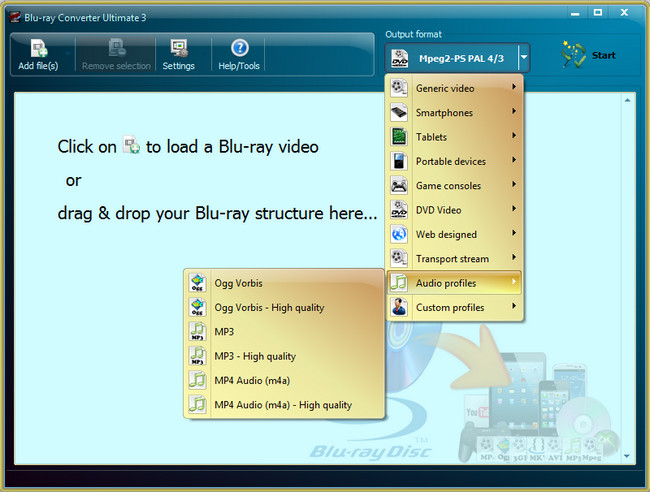Expand Generic video submenu arrow
The height and width of the screenshot is (492, 650).
coord(514,87)
